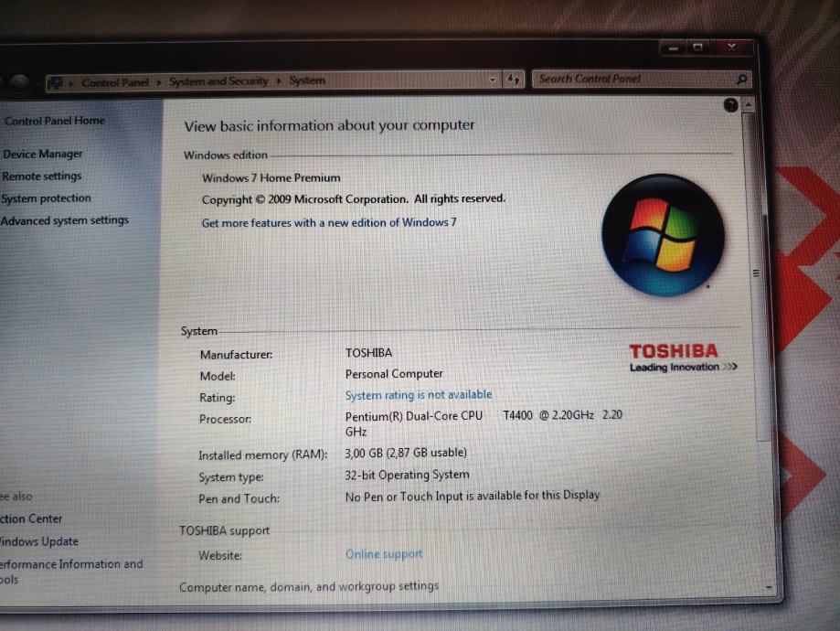Viewport: 840px width, 631px height.
Task: Select 3,00 GB (2,87 GB usable) value
Action: pos(406,453)
